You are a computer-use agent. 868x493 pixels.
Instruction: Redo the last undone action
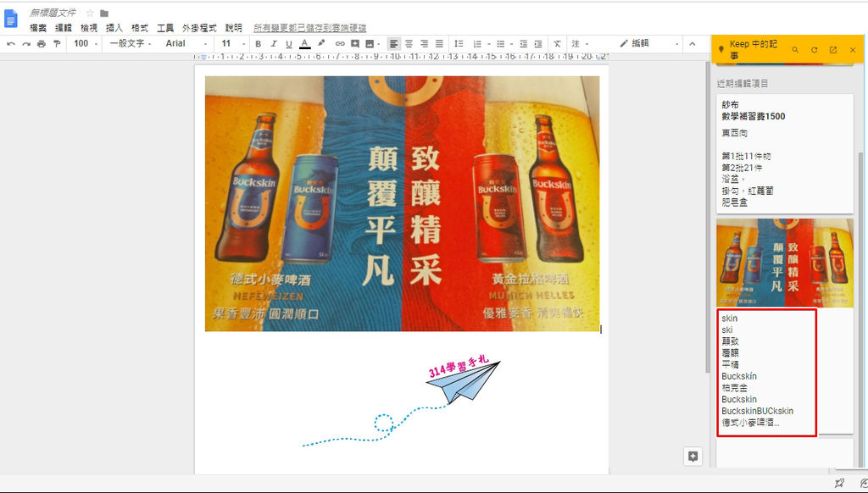[x=26, y=44]
